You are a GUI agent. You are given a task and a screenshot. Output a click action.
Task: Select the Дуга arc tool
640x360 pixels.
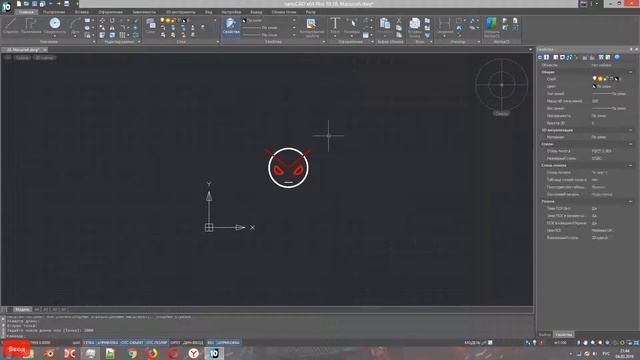click(75, 26)
